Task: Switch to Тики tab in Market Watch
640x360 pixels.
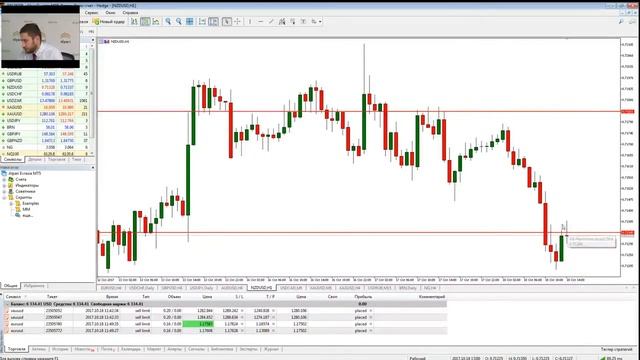Action: (76, 159)
